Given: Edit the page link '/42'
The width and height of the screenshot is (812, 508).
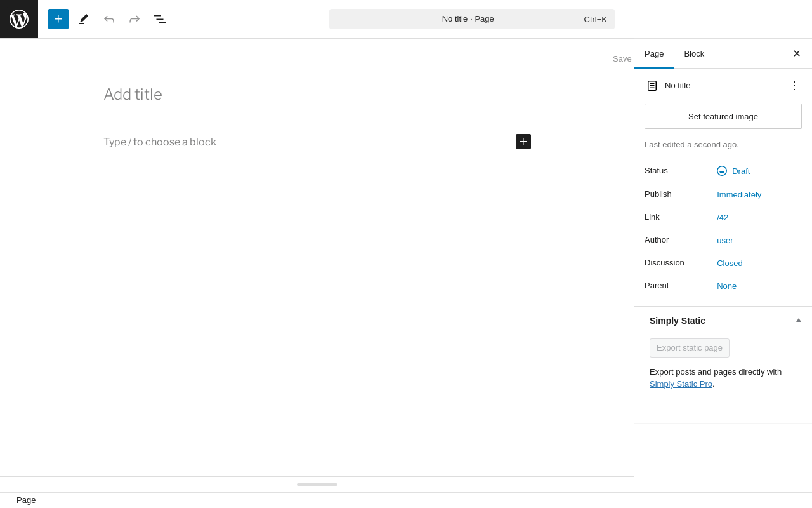Looking at the screenshot, I should 723,218.
